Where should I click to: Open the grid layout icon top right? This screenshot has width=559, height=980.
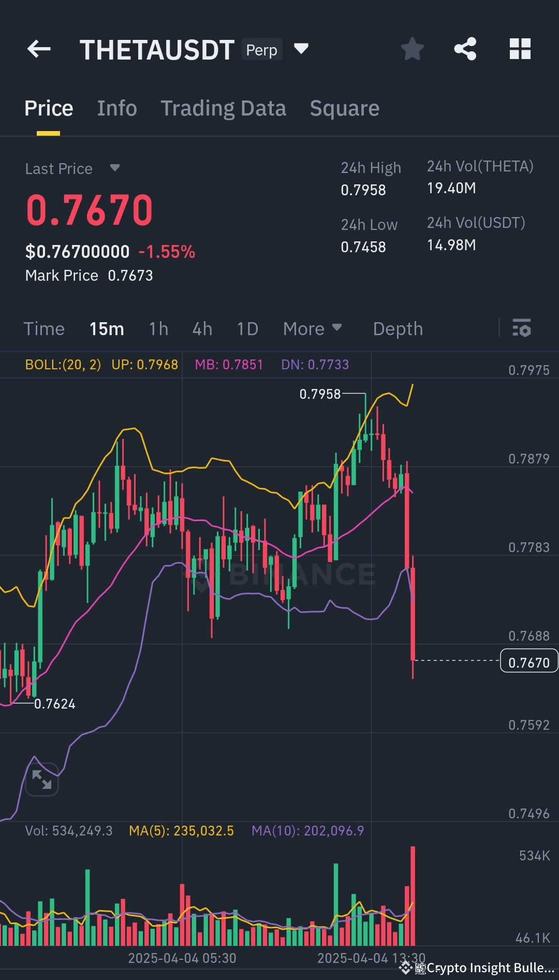(x=520, y=48)
